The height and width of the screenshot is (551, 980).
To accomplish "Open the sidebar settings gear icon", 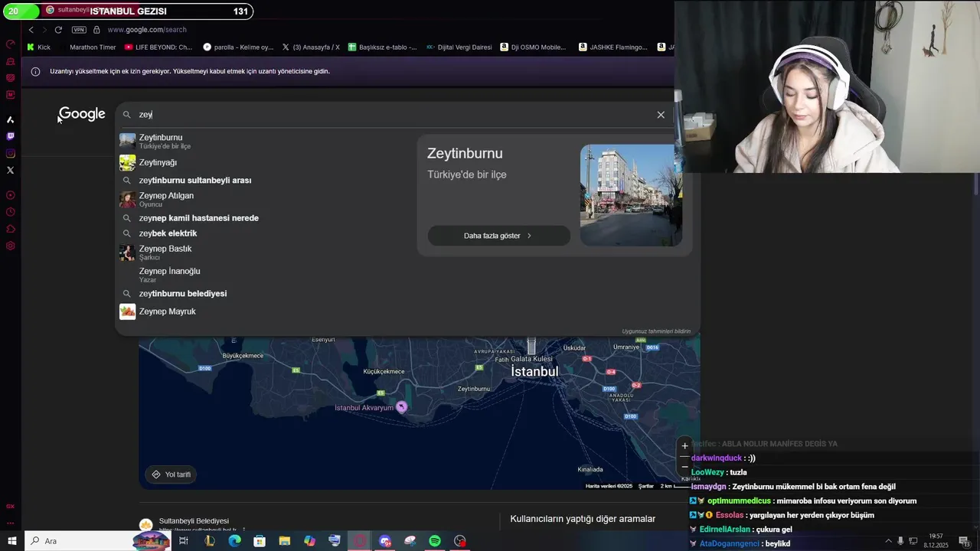I will pyautogui.click(x=10, y=246).
